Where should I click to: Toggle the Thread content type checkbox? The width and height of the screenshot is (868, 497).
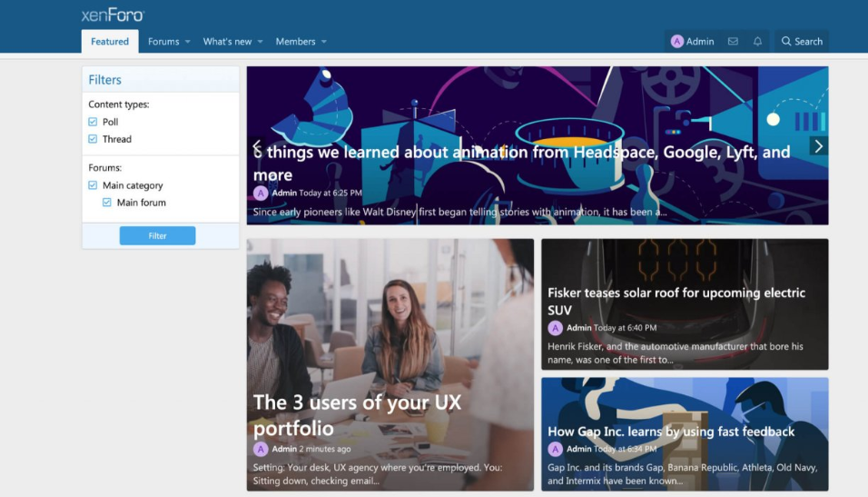coord(93,139)
